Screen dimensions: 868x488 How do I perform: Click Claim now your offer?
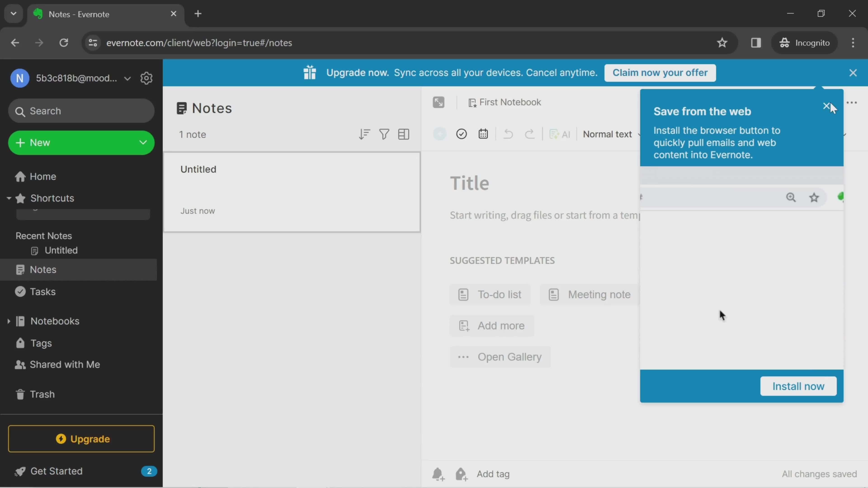[660, 73]
